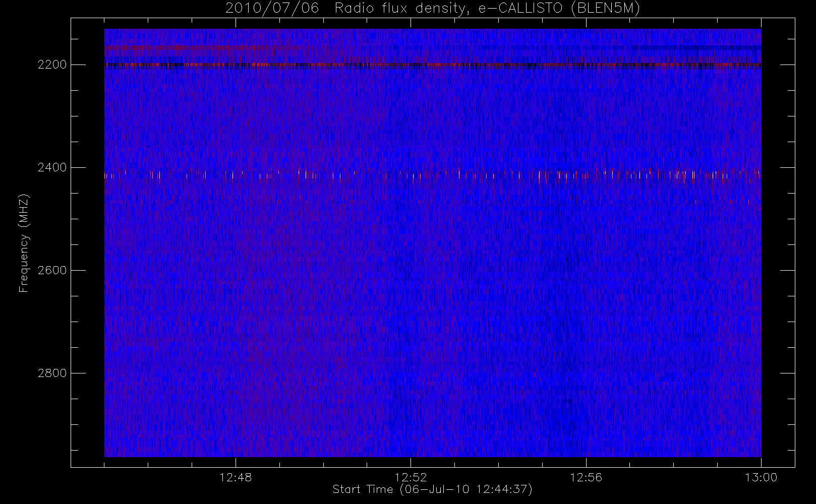The height and width of the screenshot is (504, 816).
Task: Click the 13:00 time axis label
Action: click(761, 477)
